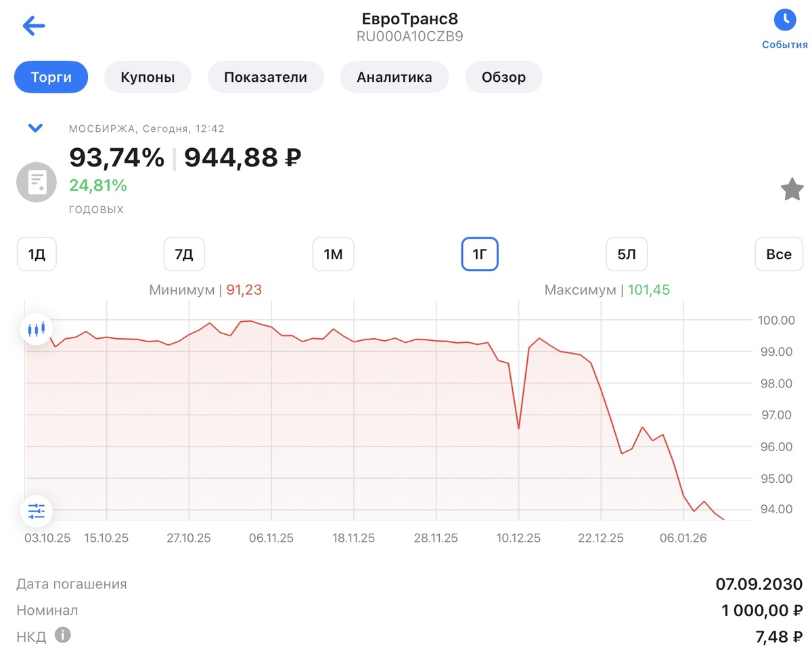
Task: Go back using the blue arrow
Action: point(33,26)
